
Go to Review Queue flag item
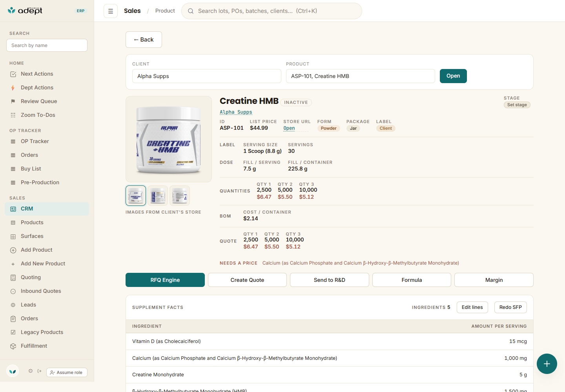coord(47,101)
